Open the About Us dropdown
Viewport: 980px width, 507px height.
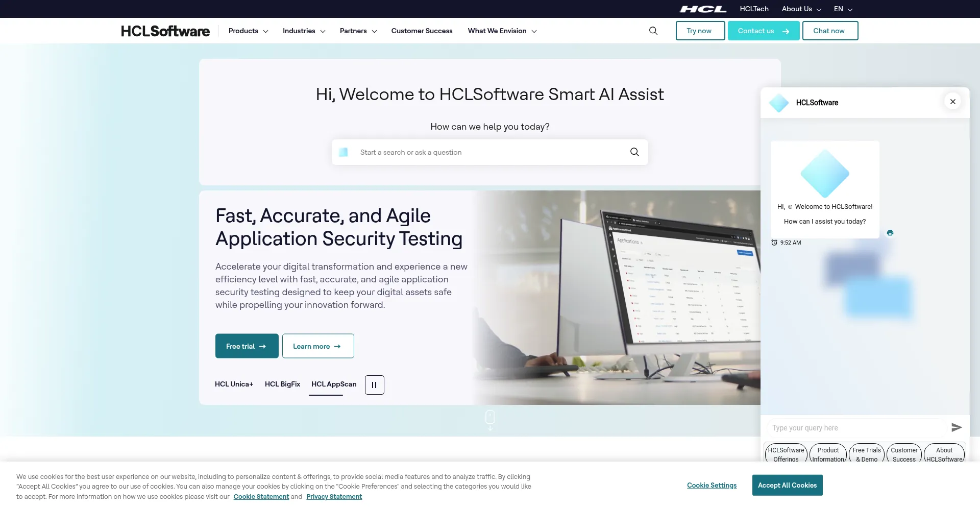(801, 9)
